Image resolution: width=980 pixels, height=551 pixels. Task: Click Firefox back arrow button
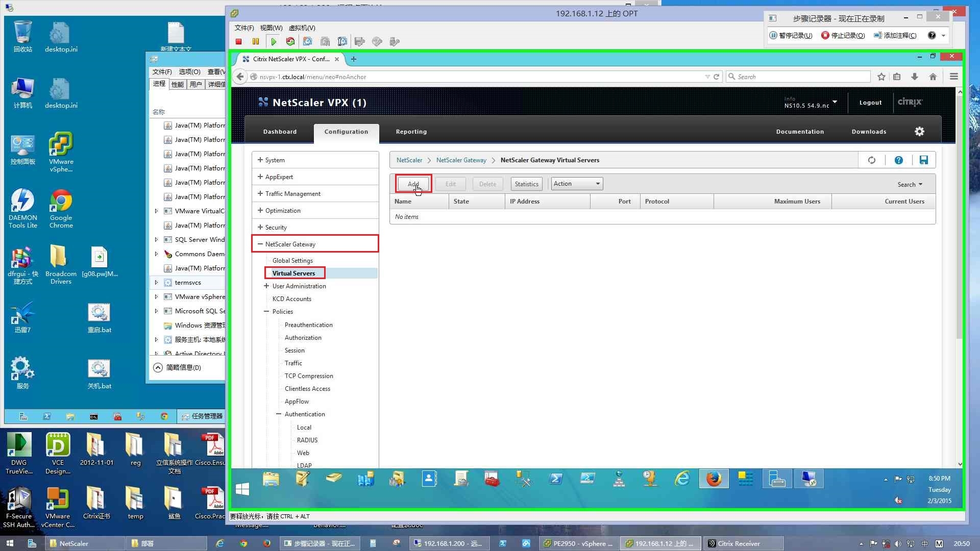point(240,77)
